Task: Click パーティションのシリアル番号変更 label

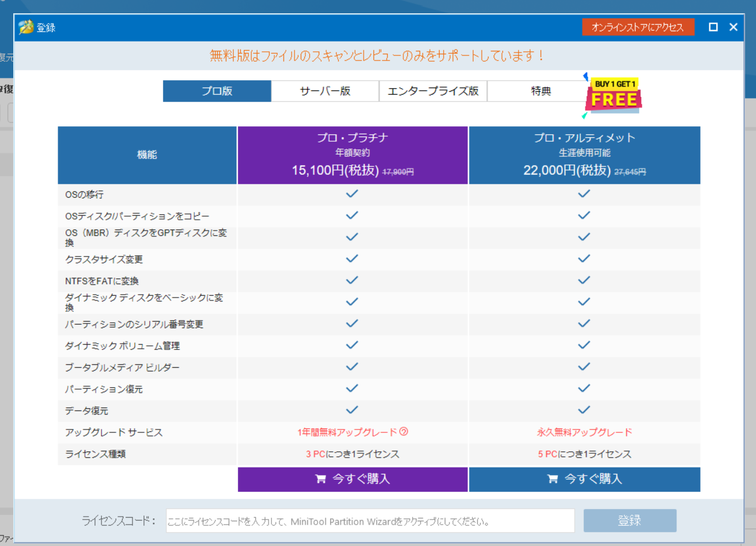Action: [x=134, y=325]
